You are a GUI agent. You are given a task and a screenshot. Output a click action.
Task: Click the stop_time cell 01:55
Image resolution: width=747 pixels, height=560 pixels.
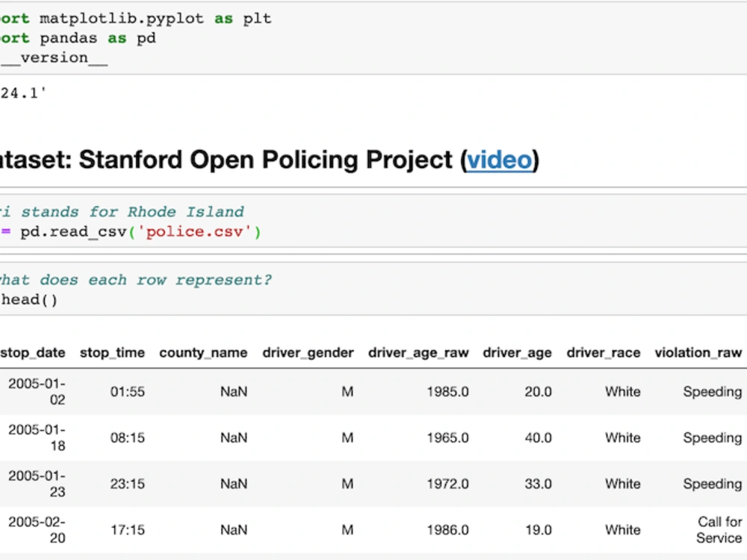[127, 392]
